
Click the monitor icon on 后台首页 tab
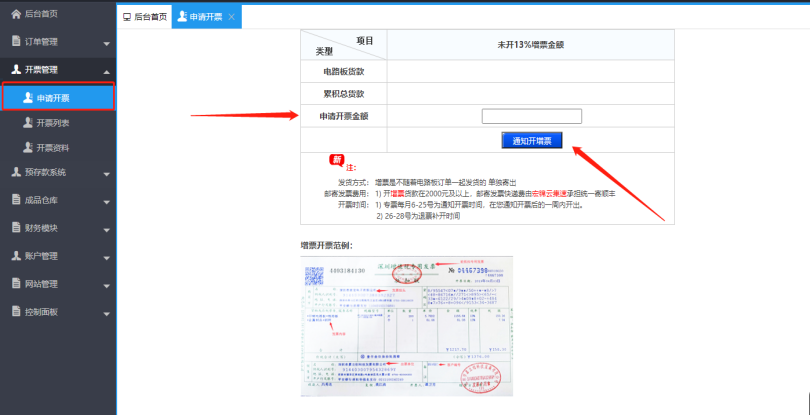tap(126, 18)
